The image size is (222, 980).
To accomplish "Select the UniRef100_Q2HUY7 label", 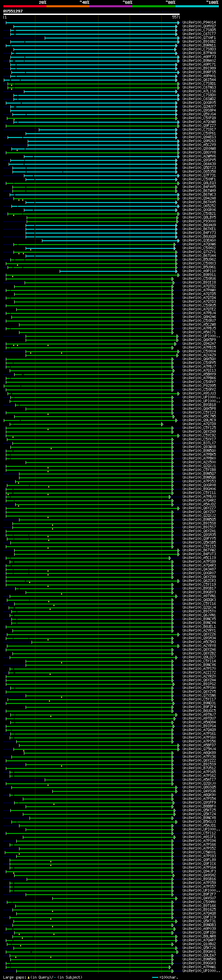I will click(199, 106).
